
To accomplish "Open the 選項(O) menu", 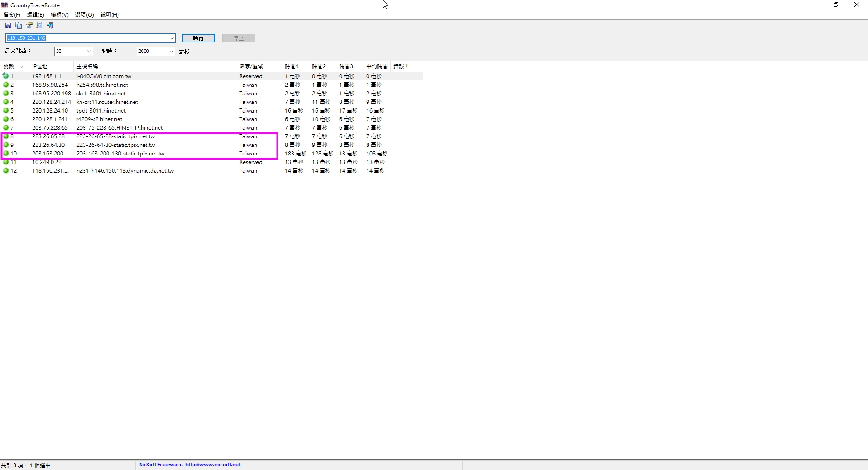I will click(x=85, y=15).
